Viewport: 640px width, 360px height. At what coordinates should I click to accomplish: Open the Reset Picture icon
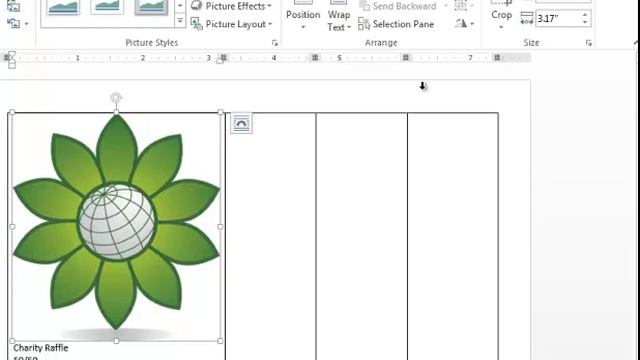[13, 23]
